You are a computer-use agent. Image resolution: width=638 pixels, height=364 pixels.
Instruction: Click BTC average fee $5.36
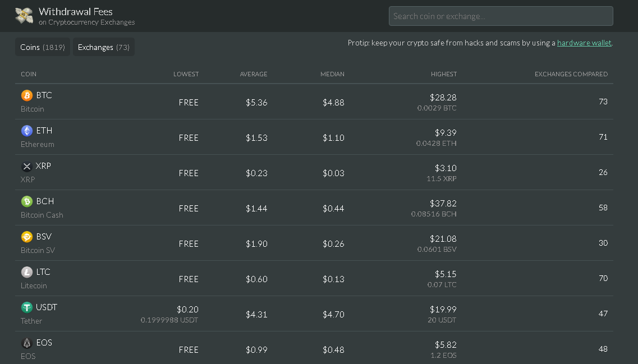coord(256,103)
